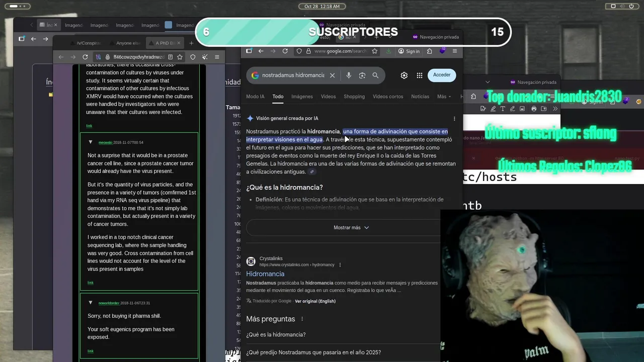Open hamburger menu in forum window
Viewport: 644px width, 362px height.
[217, 57]
